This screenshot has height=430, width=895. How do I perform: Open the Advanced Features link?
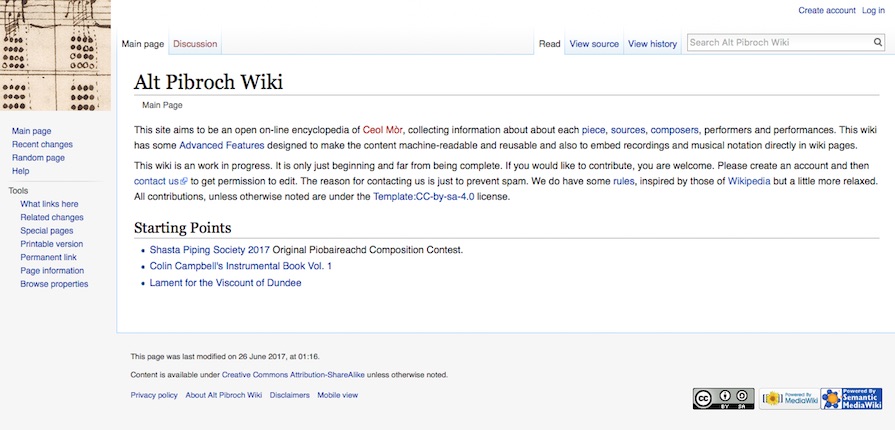tap(221, 146)
